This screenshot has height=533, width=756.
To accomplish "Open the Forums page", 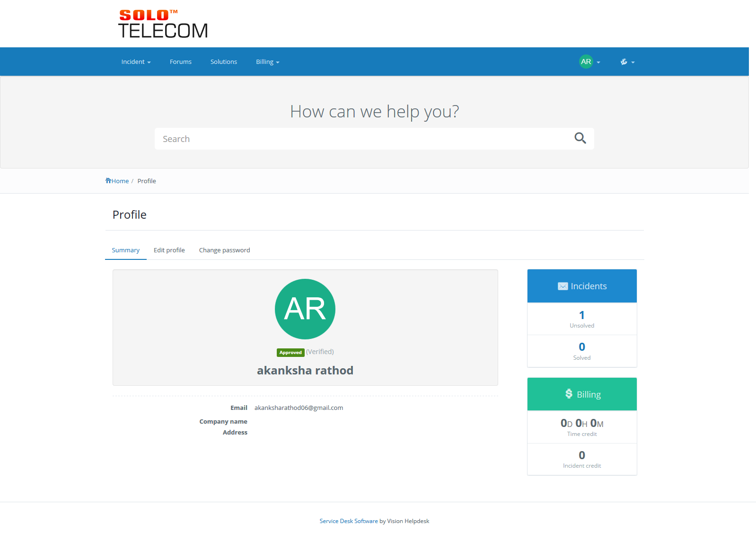I will pyautogui.click(x=181, y=62).
